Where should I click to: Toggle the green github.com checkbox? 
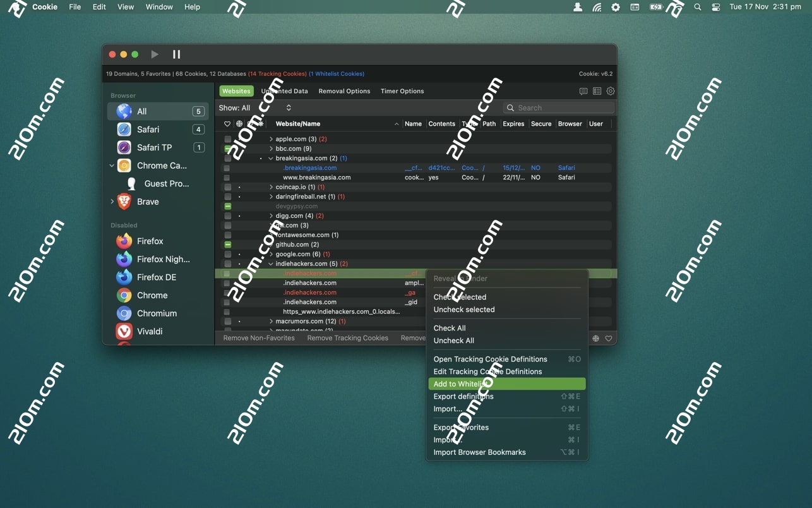[x=228, y=245]
